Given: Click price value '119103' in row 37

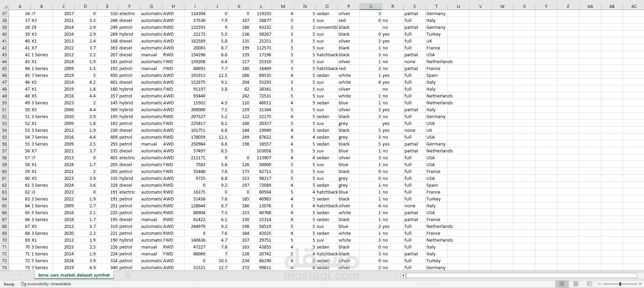Looking at the screenshot, I should click(x=261, y=14).
